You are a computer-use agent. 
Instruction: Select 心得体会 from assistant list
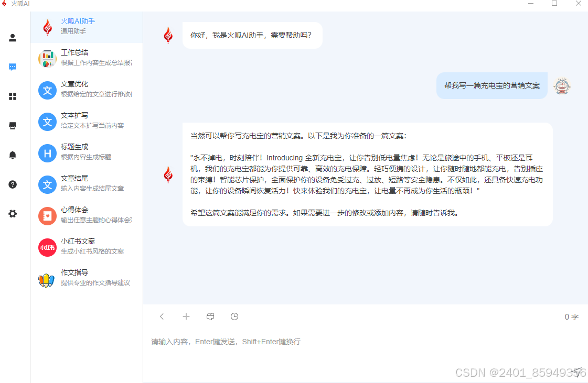87,216
